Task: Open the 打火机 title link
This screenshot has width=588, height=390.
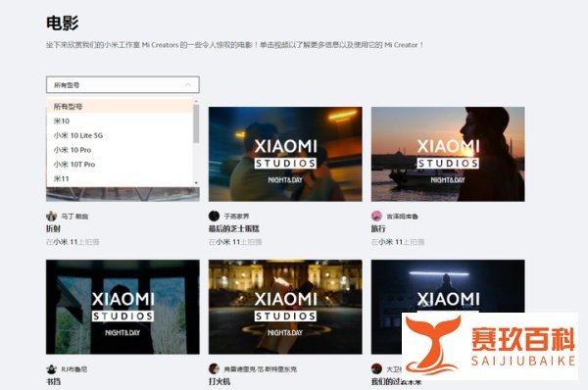Action: 220,381
